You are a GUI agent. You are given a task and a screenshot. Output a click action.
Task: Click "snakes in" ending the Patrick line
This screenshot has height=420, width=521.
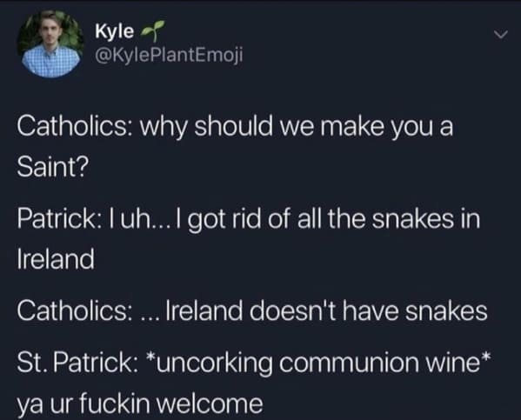pos(425,219)
